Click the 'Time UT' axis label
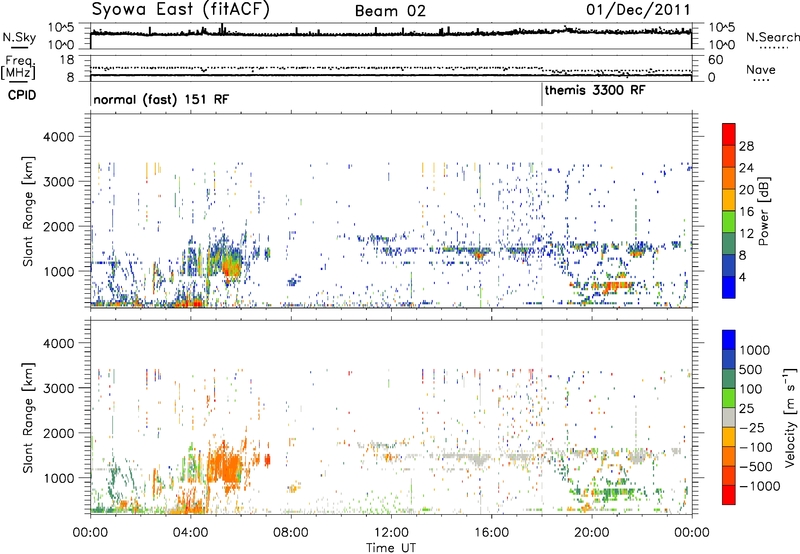This screenshot has width=800, height=554. point(391,548)
